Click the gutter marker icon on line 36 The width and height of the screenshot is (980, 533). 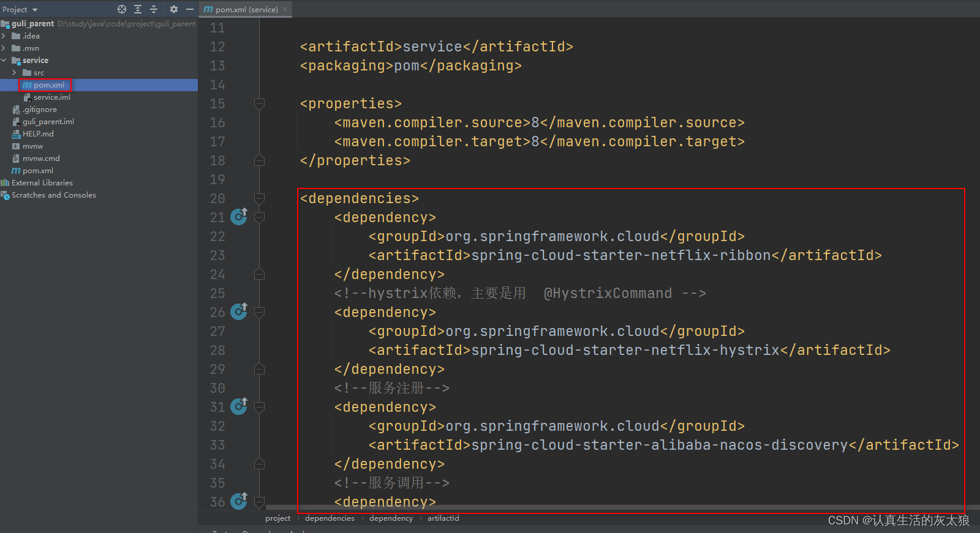[x=239, y=501]
